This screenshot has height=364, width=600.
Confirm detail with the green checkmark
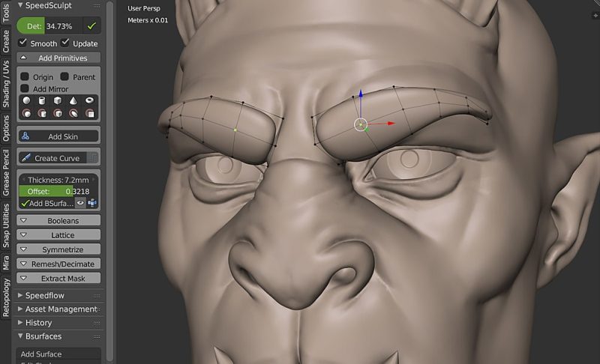click(91, 25)
